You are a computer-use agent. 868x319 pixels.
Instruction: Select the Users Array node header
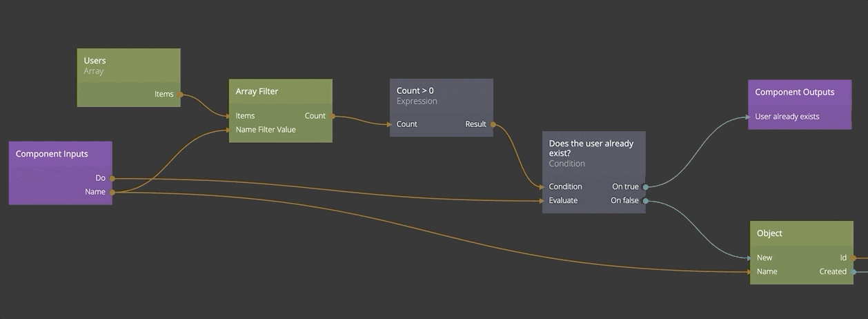point(128,66)
